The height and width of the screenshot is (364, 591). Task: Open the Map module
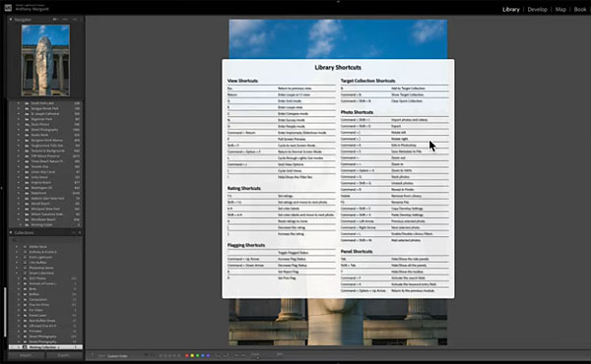pos(560,10)
